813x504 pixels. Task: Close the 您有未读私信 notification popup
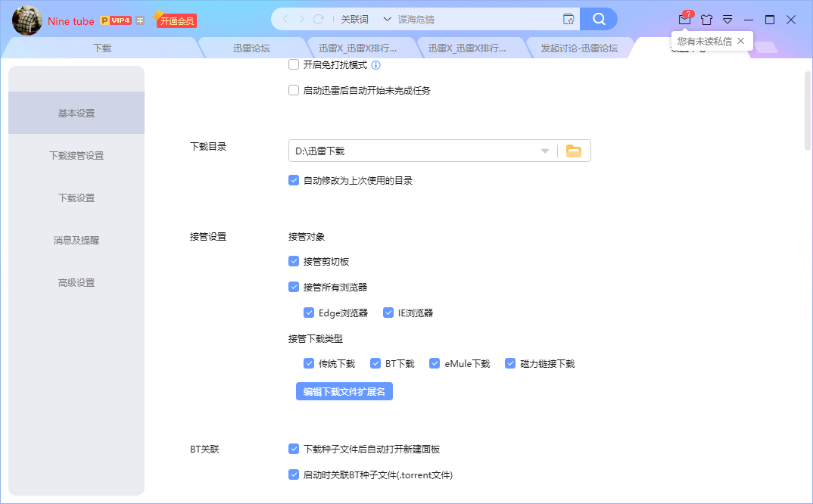[x=741, y=40]
